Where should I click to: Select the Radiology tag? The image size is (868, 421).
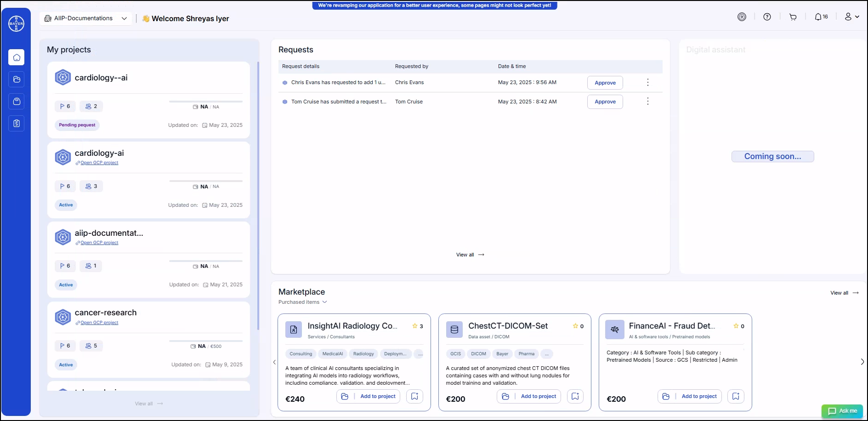(x=363, y=354)
